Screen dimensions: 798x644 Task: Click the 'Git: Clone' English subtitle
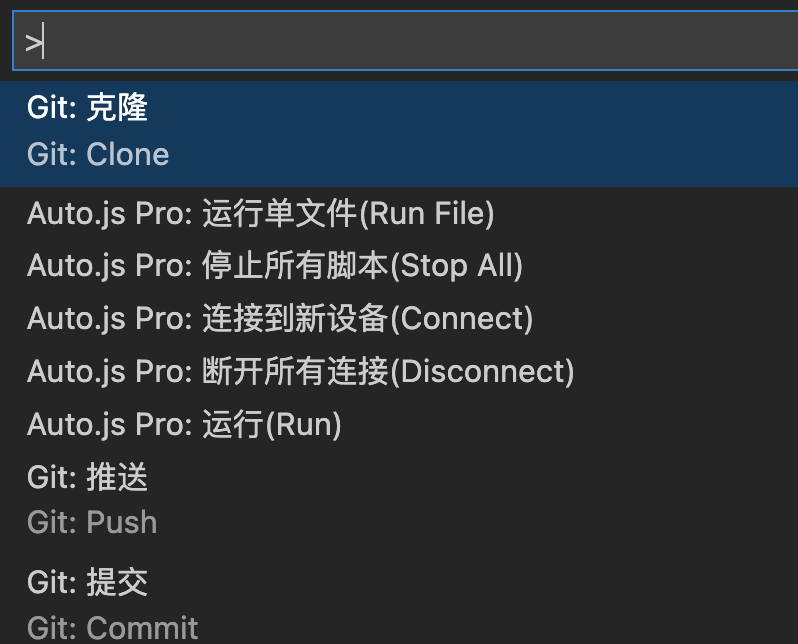(98, 155)
